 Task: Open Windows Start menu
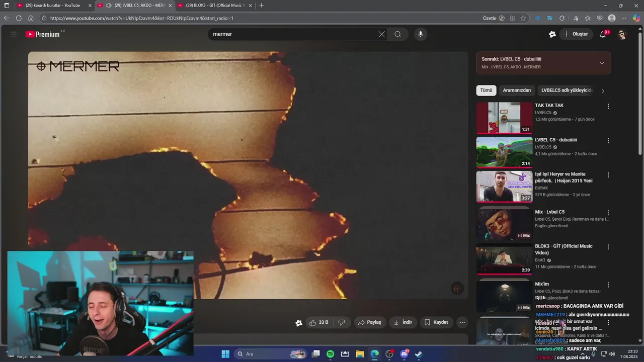(225, 354)
